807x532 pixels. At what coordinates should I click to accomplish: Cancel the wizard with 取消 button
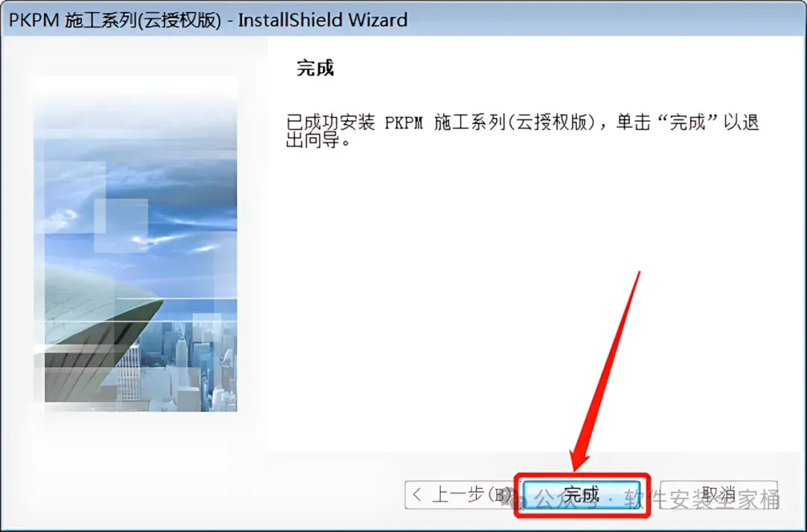[x=719, y=495]
